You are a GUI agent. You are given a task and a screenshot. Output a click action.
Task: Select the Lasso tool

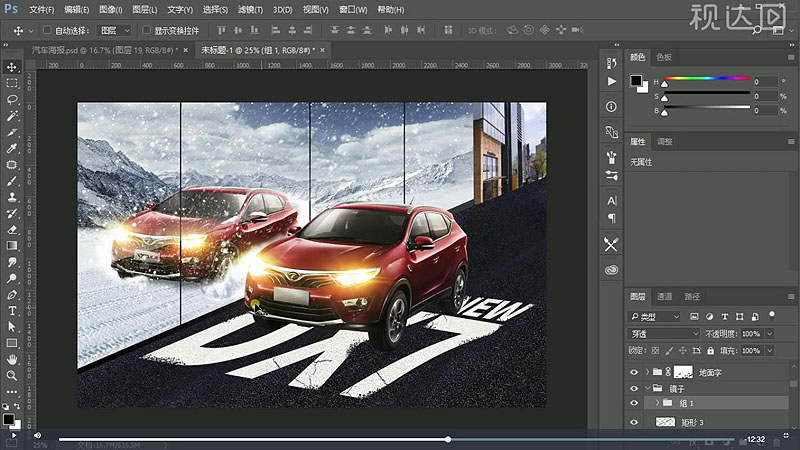[12, 99]
